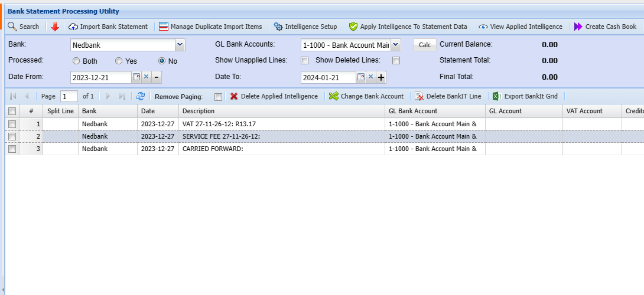Click 'VAT 27-11-26-12: R13.17' description cell
This screenshot has width=644, height=295.
tap(282, 124)
